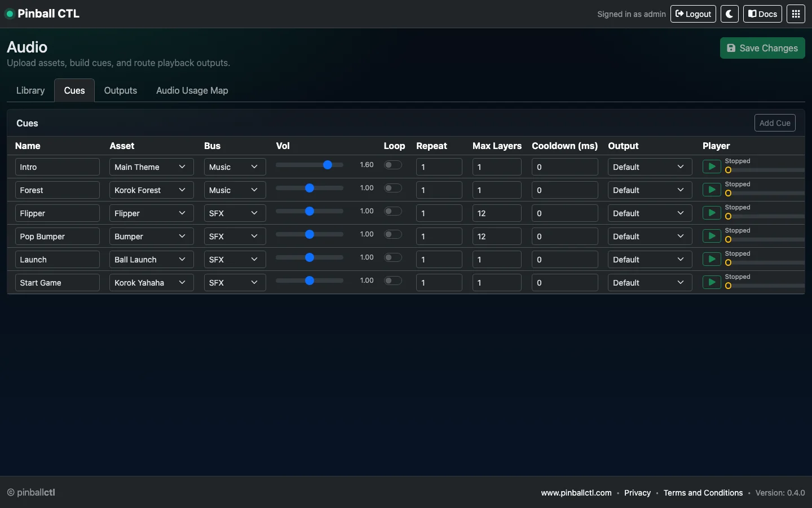Enable looping for the Launch cue
This screenshot has width=812, height=508.
click(x=392, y=257)
